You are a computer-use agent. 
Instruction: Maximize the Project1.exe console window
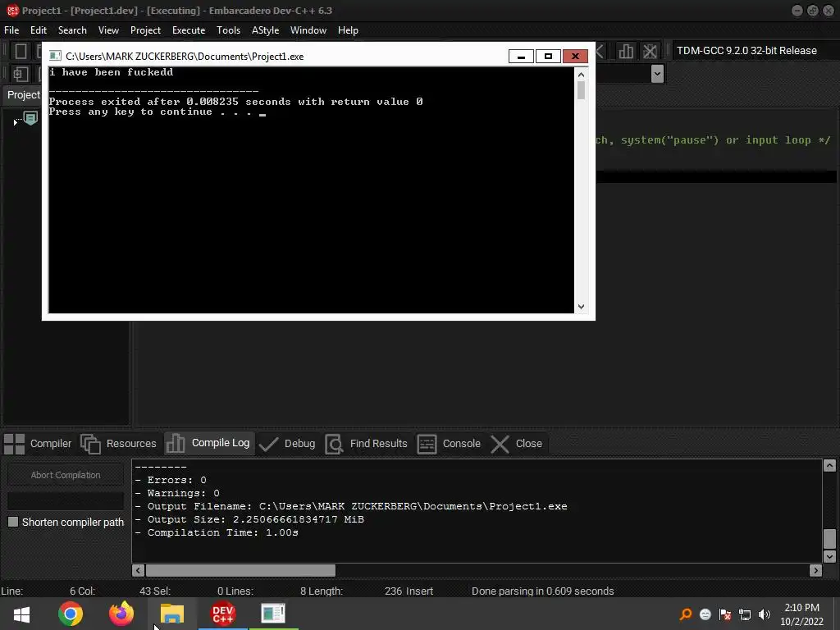point(548,57)
